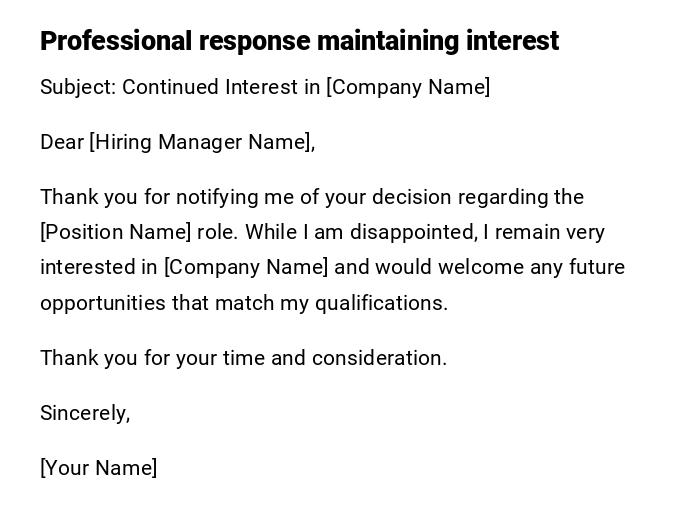Click the word "consideration" in closing line
Viewport: 700px width, 530px height.
tap(379, 358)
